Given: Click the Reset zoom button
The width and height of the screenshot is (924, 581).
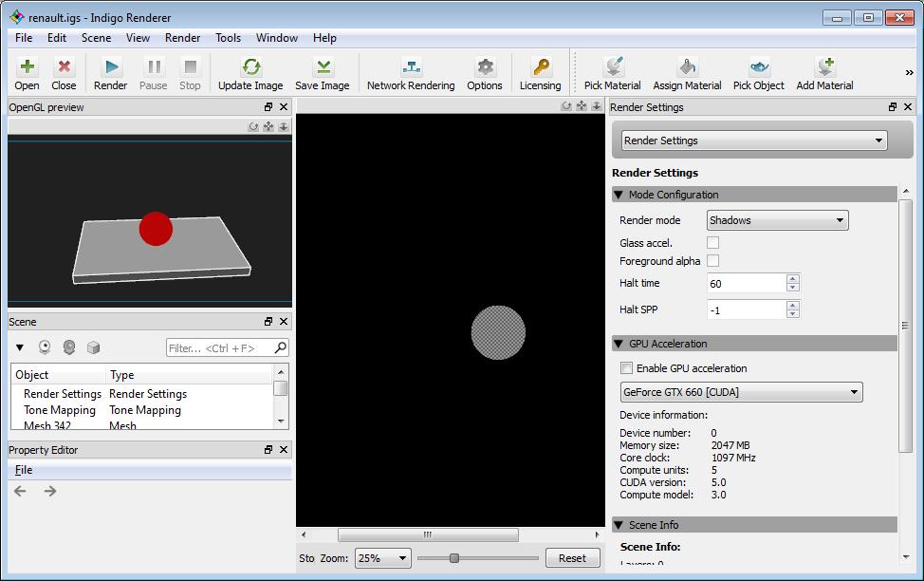Looking at the screenshot, I should 572,558.
